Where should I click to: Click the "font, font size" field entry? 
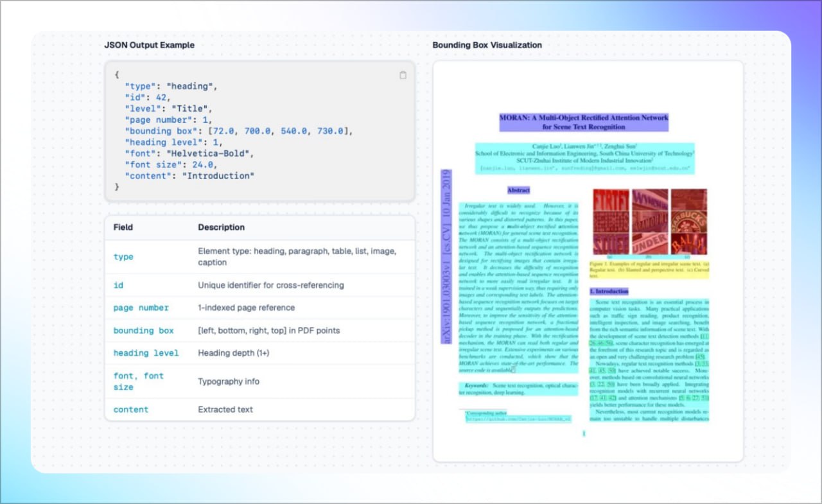point(138,381)
